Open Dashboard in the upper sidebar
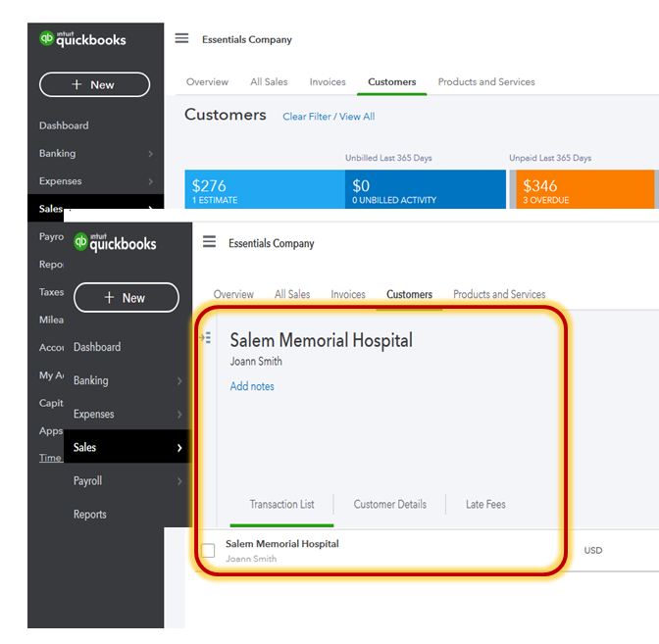Image resolution: width=659 pixels, height=644 pixels. (x=64, y=125)
